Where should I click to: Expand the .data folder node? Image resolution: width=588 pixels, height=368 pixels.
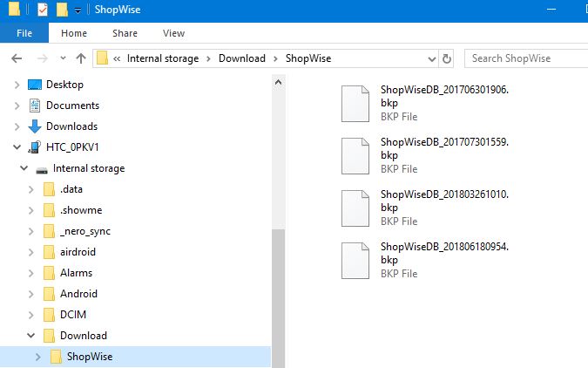tap(31, 189)
